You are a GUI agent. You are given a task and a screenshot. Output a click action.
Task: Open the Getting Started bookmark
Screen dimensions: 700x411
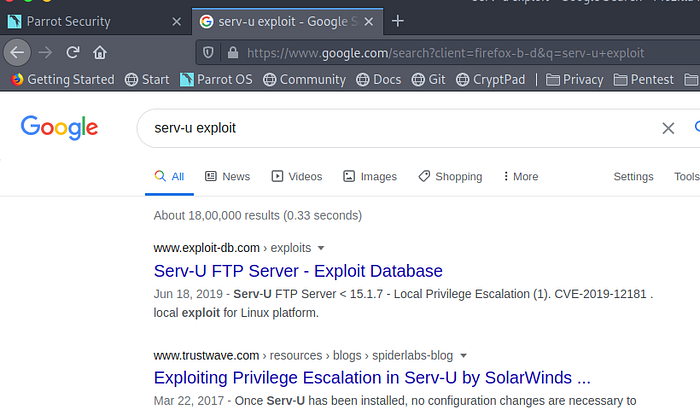coord(62,79)
